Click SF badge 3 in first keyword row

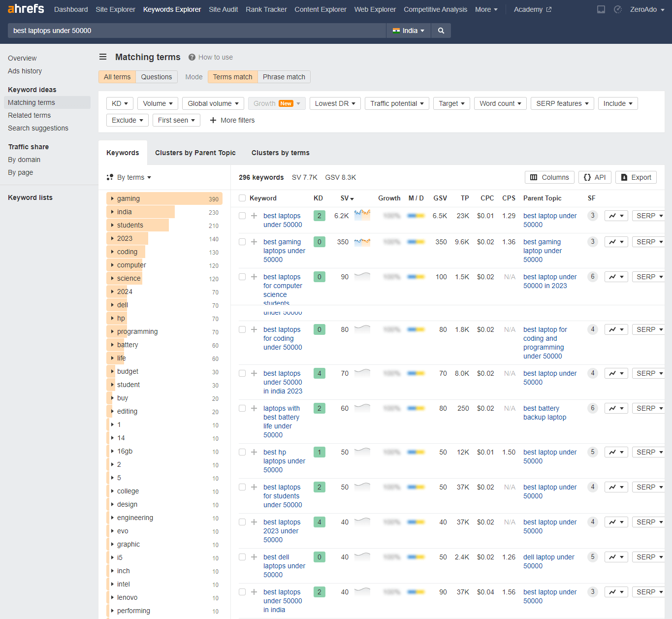(593, 216)
